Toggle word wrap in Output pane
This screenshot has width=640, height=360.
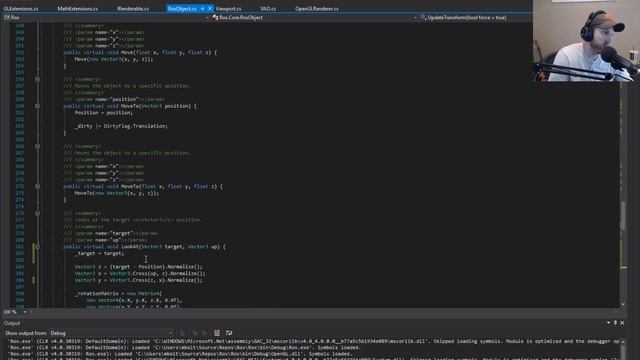(229, 333)
